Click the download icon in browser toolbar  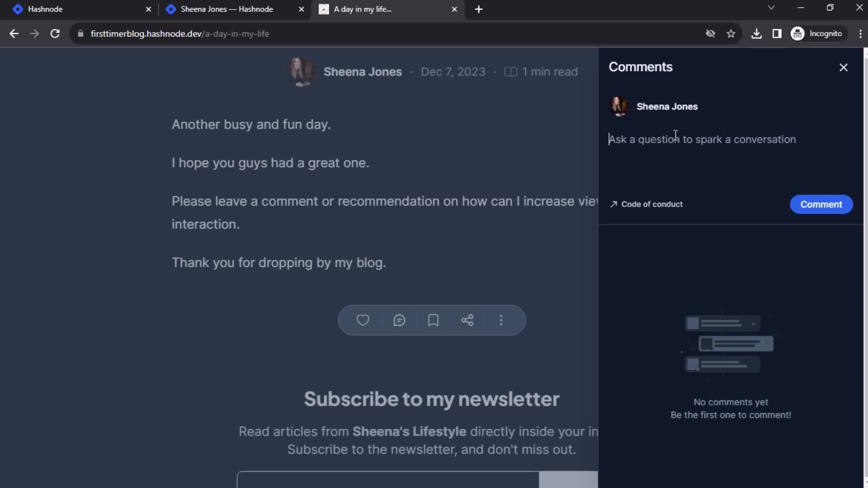coord(756,33)
